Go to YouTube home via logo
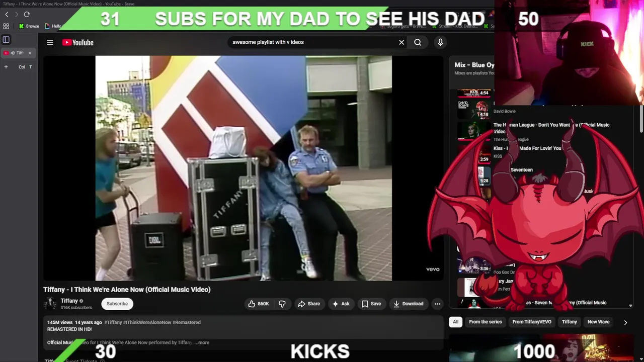 78,42
